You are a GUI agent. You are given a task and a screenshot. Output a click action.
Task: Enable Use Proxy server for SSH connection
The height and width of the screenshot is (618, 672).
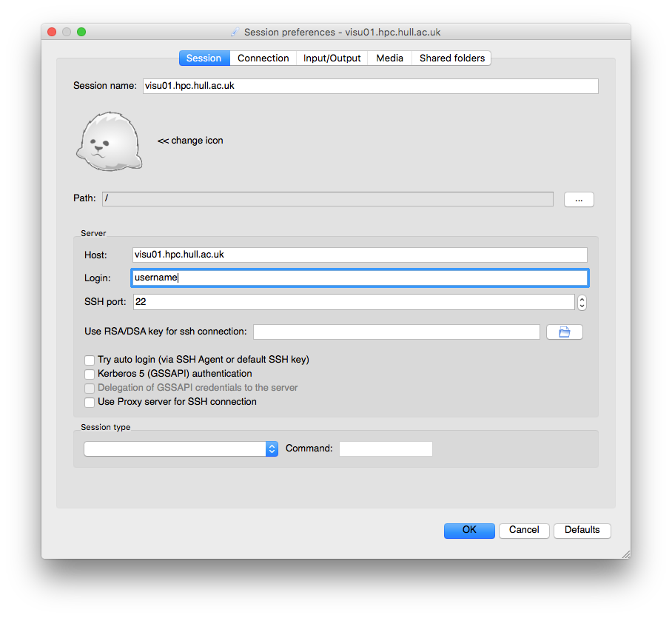[90, 403]
